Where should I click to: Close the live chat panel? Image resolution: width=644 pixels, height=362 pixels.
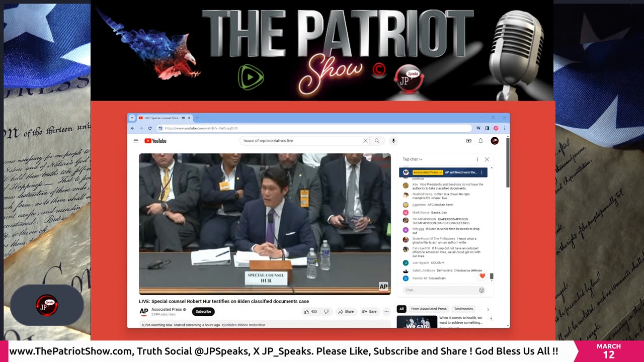tap(487, 159)
